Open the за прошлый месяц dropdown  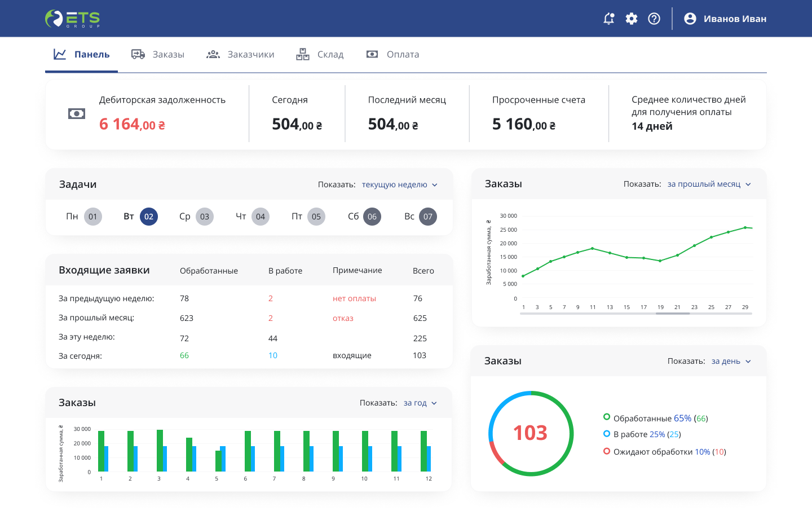tap(709, 184)
